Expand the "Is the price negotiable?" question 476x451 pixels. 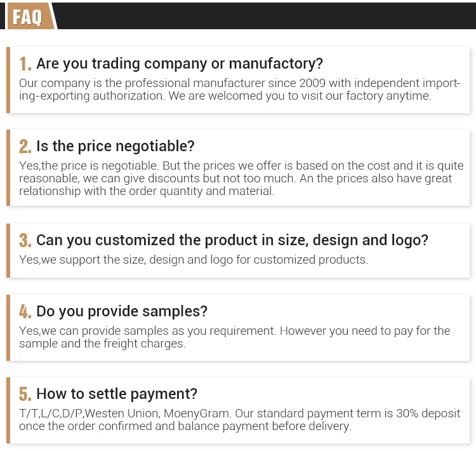pyautogui.click(x=116, y=146)
